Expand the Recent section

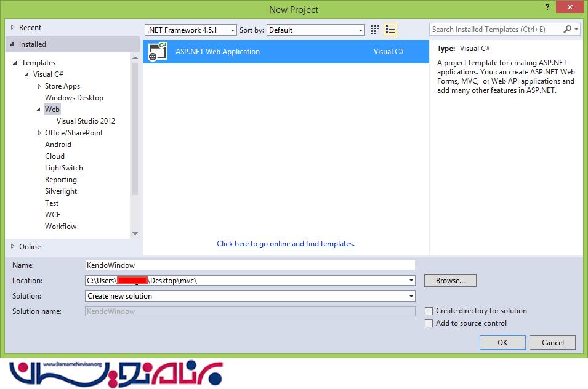12,27
